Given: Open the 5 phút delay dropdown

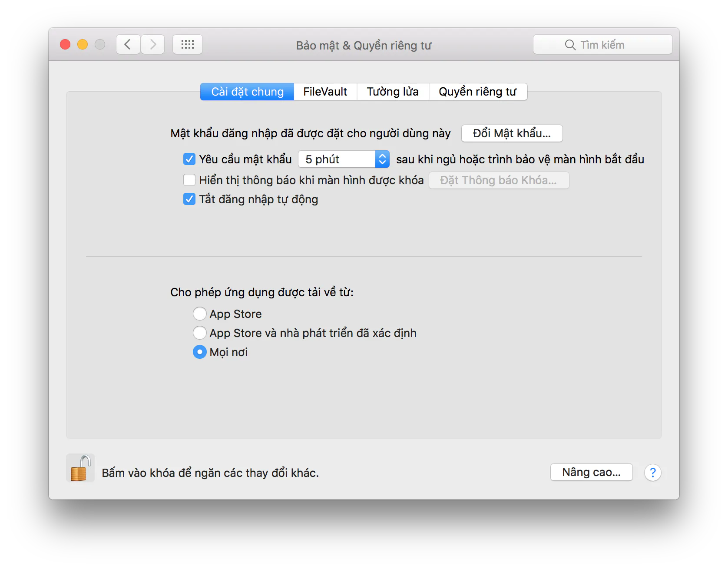Looking at the screenshot, I should click(344, 159).
